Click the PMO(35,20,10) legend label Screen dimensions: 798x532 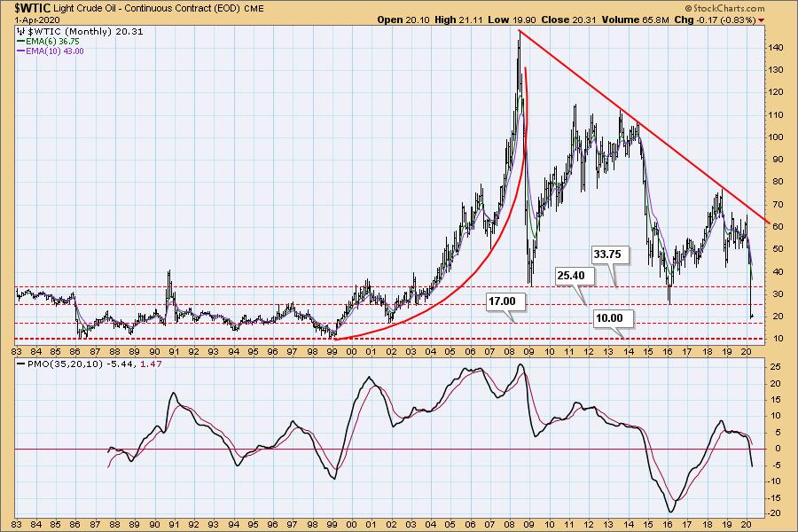pos(64,364)
